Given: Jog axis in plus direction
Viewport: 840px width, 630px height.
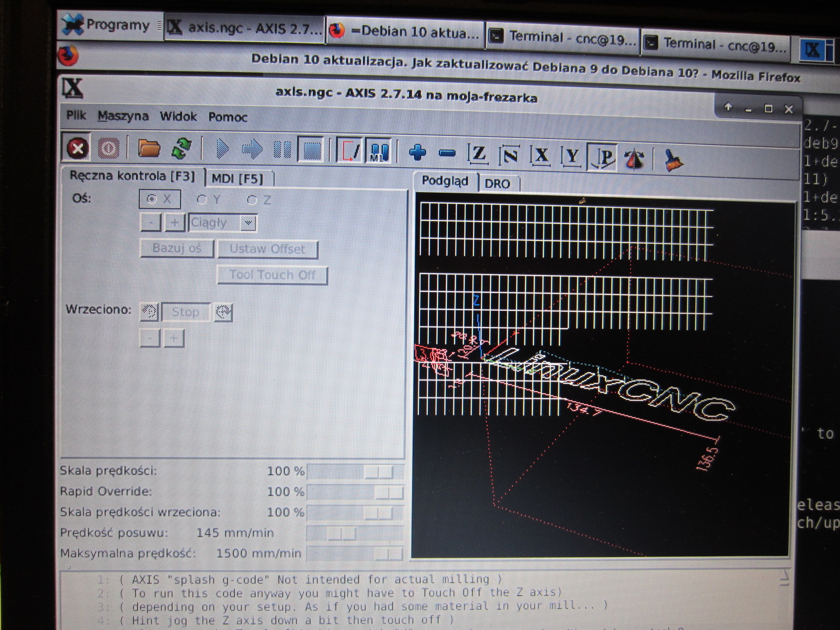Looking at the screenshot, I should click(174, 223).
